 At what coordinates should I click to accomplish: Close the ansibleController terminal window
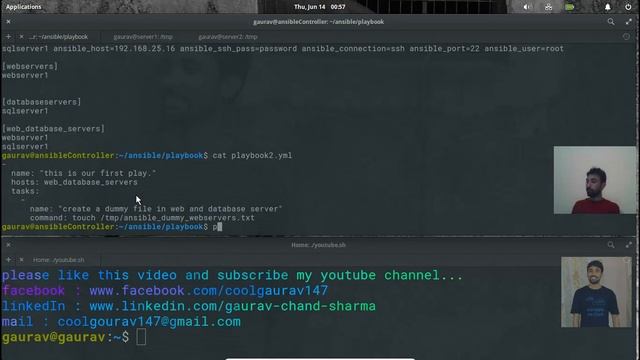point(8,22)
